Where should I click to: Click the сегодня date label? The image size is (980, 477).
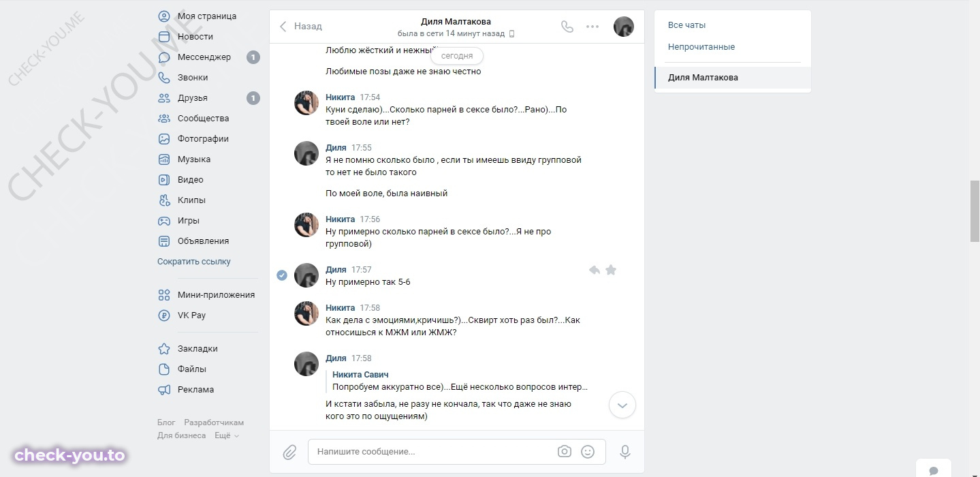point(457,56)
